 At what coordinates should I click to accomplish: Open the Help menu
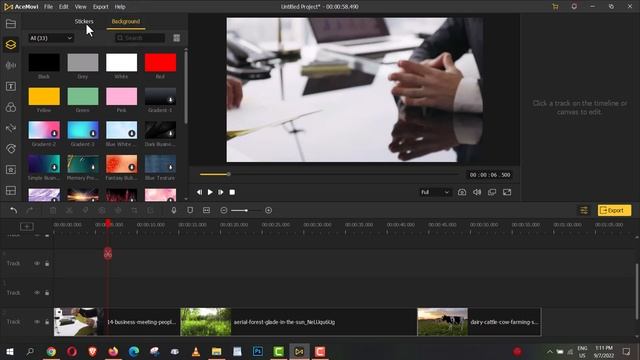tap(120, 7)
